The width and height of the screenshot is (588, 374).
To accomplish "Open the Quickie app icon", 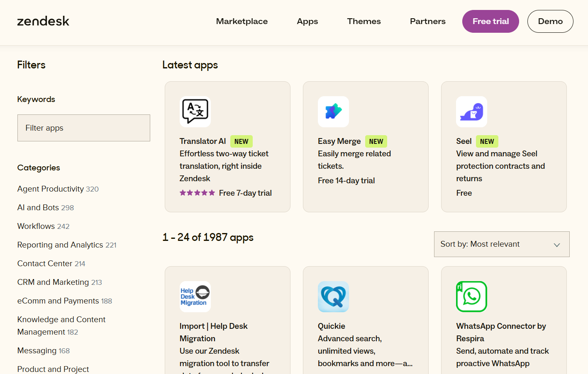I will point(333,297).
